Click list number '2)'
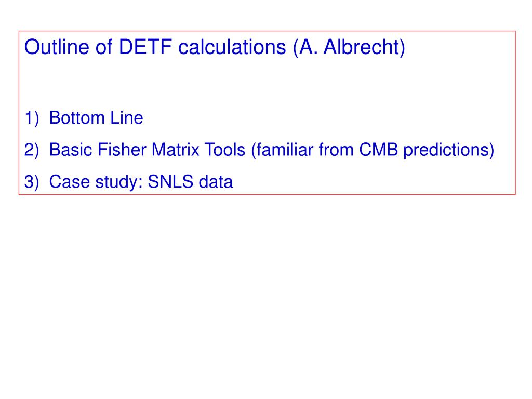The height and width of the screenshot is (399, 532). point(32,150)
